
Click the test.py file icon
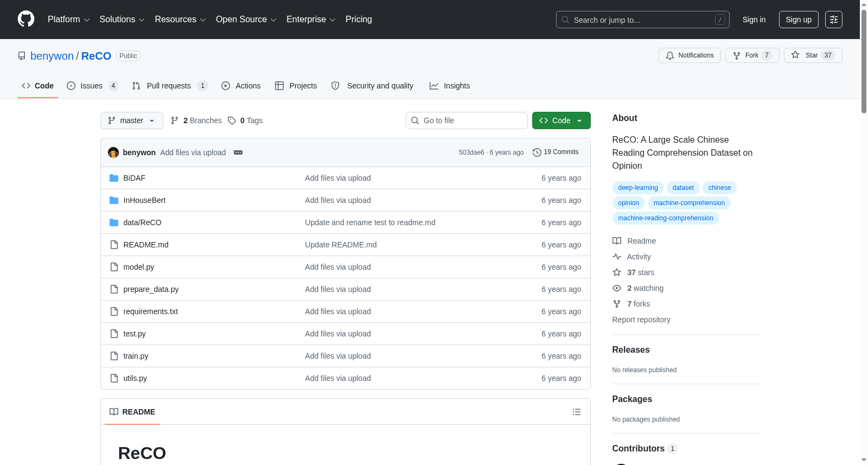[x=114, y=334]
